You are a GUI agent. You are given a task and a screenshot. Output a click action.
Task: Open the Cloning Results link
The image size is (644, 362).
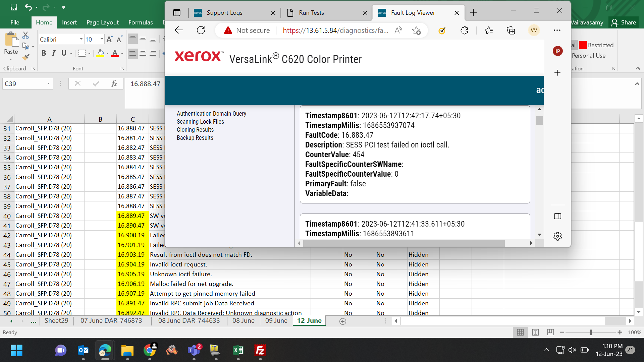point(195,130)
